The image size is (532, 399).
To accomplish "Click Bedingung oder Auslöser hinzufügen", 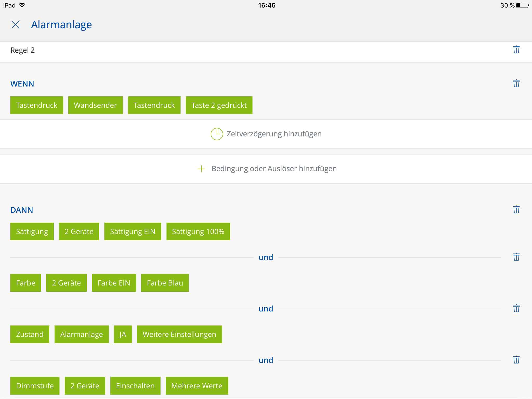I will point(274,169).
